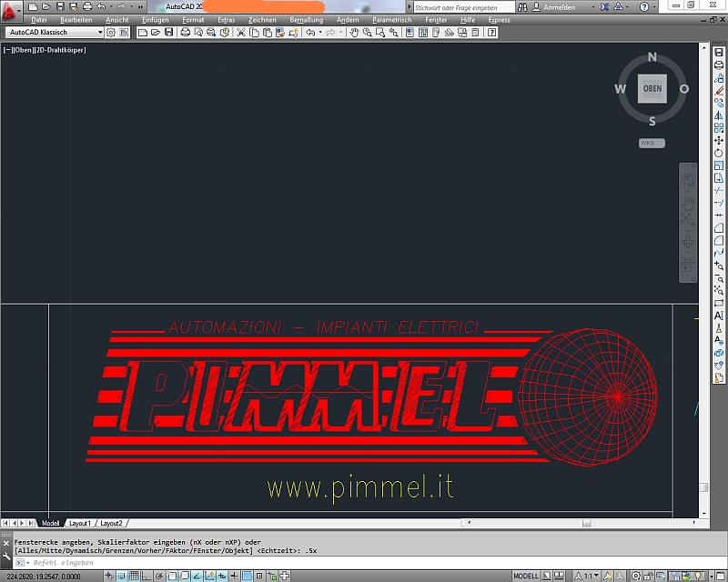Select the Fillet tool in right toolbar
The width and height of the screenshot is (728, 582).
pyautogui.click(x=719, y=240)
